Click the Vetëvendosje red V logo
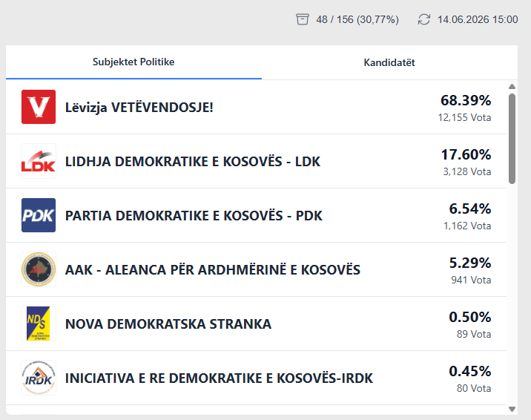 point(39,107)
